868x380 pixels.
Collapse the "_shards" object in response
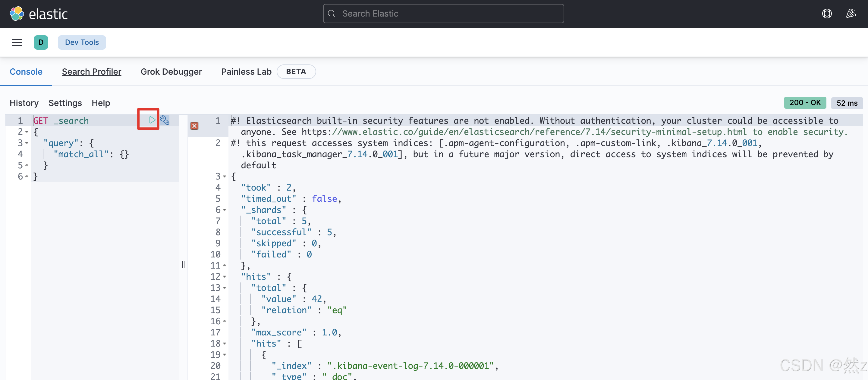point(225,210)
